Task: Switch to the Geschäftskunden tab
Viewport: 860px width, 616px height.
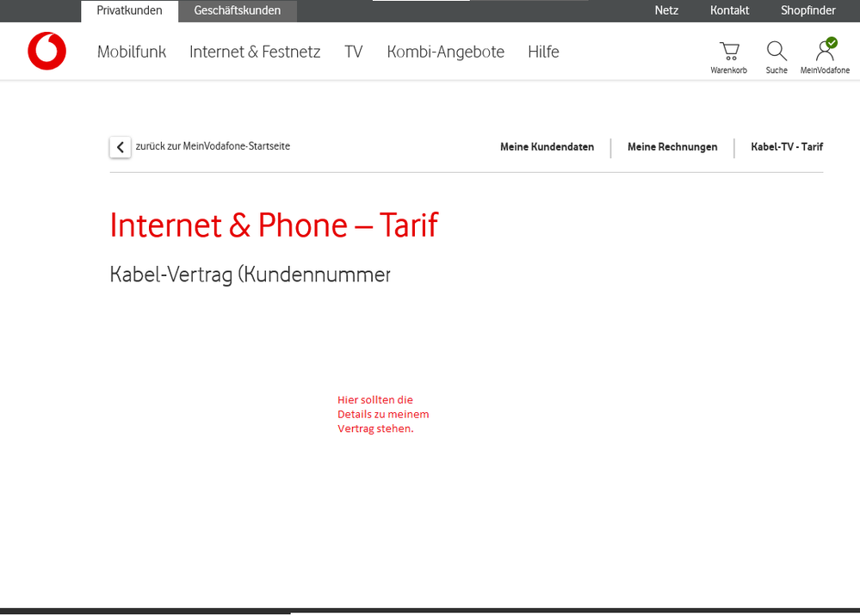Action: [x=238, y=10]
